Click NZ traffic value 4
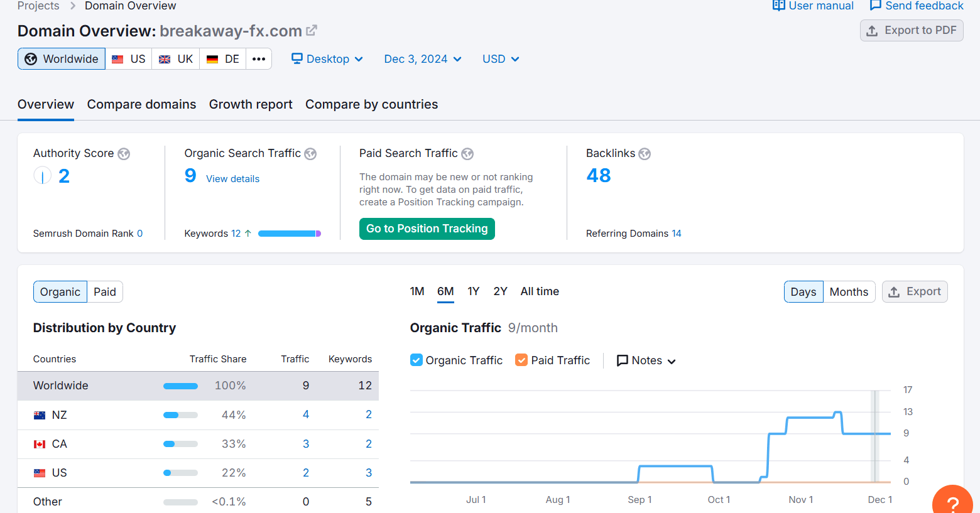This screenshot has height=513, width=980. [306, 414]
